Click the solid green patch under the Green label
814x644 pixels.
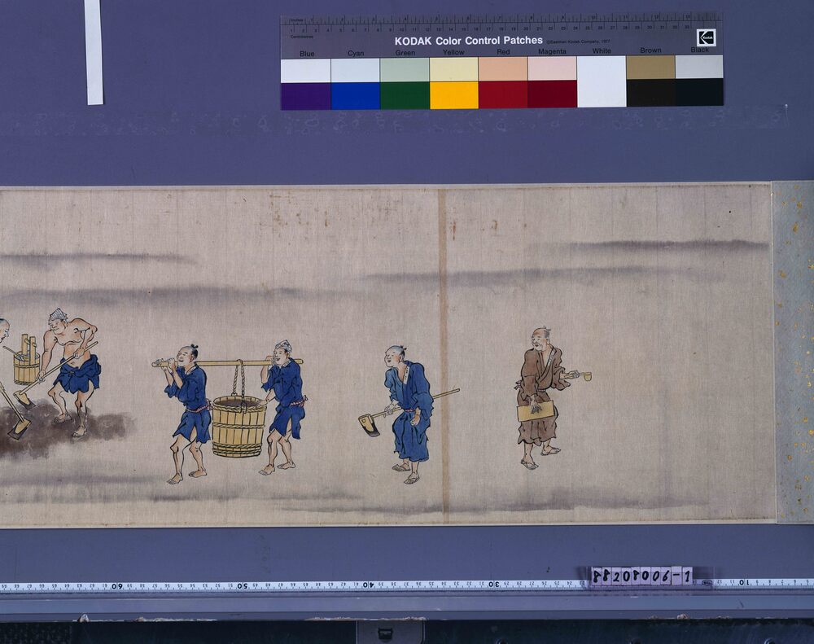405,95
